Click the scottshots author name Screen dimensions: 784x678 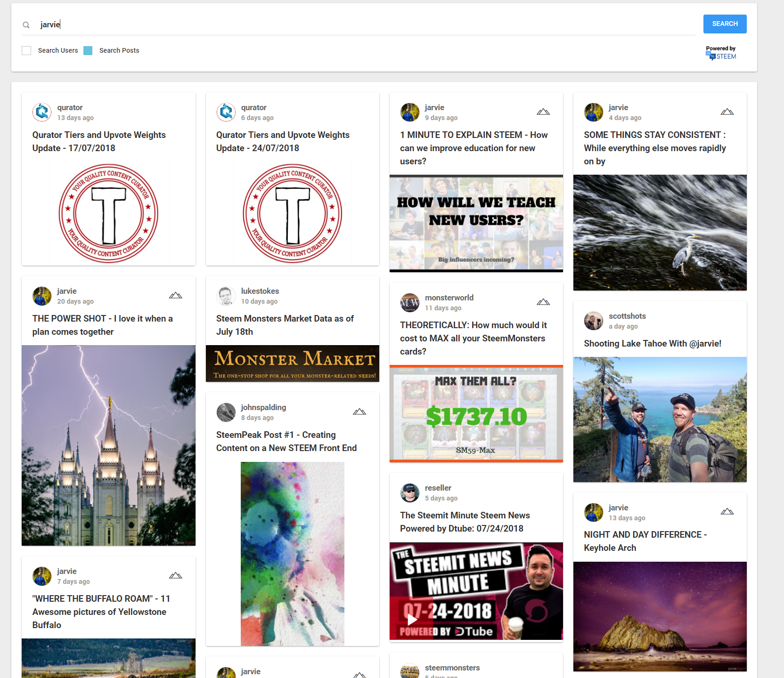pyautogui.click(x=627, y=316)
